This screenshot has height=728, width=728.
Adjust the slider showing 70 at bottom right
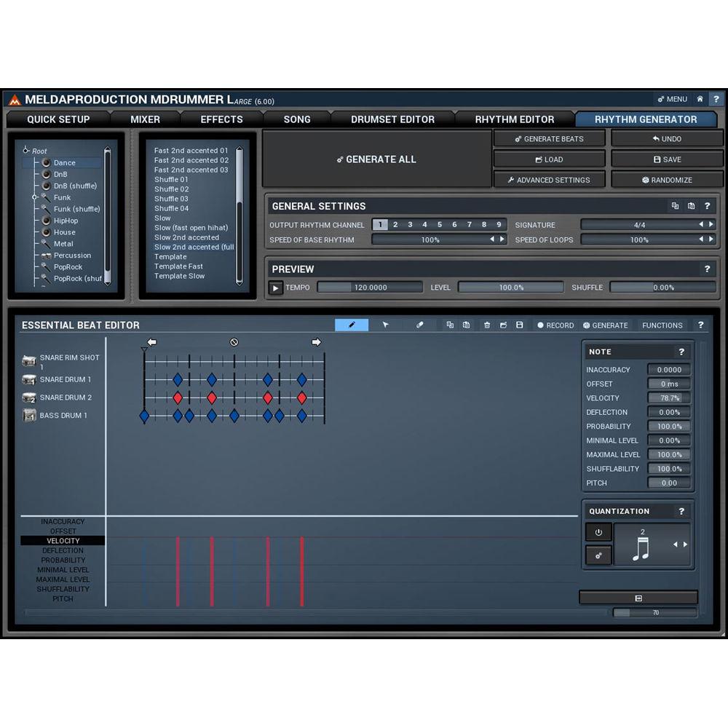tap(656, 613)
